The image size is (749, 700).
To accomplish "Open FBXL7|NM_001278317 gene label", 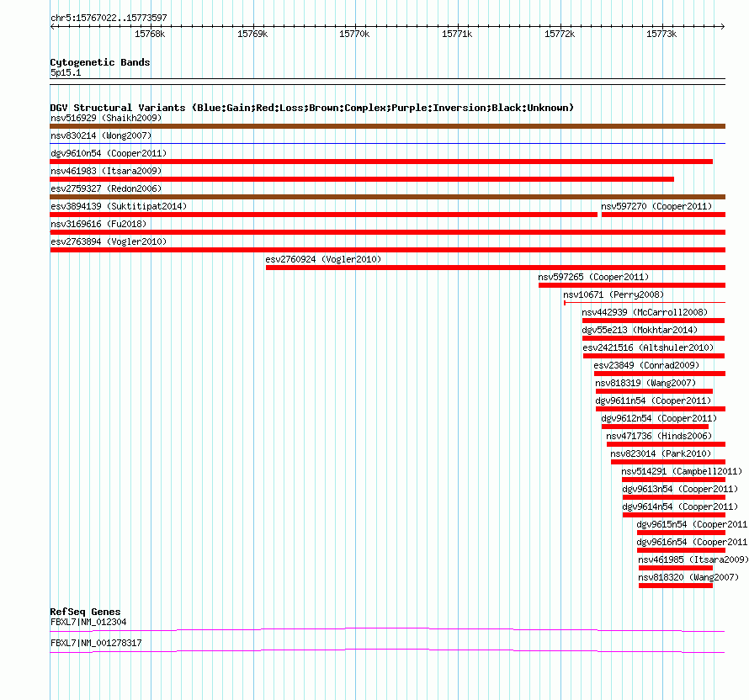I will [96, 643].
